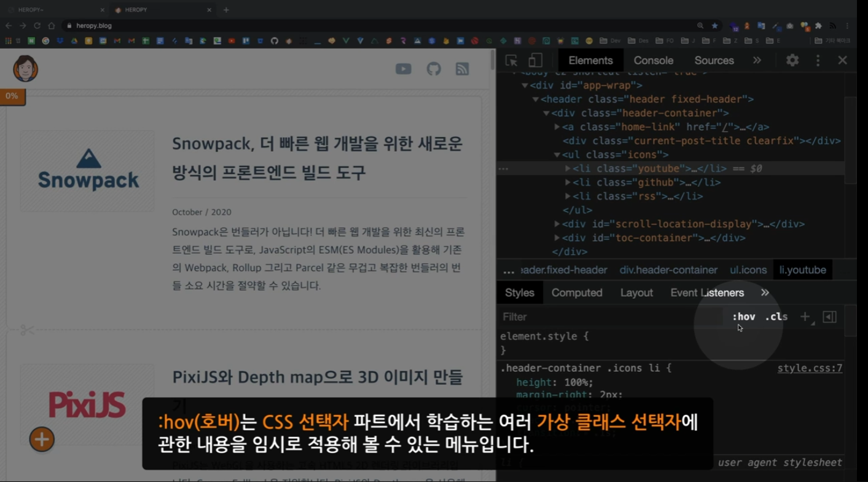Click the page vertical scrollbar thumb
The width and height of the screenshot is (868, 482).
click(492, 59)
